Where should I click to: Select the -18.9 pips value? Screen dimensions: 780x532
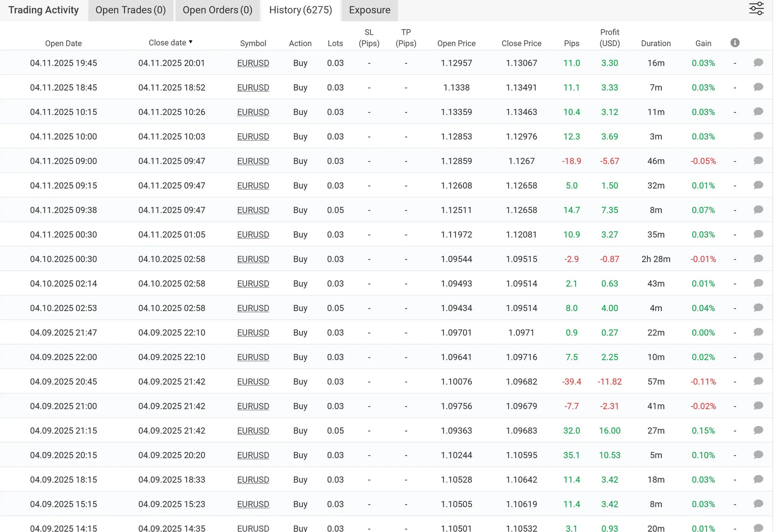point(571,161)
